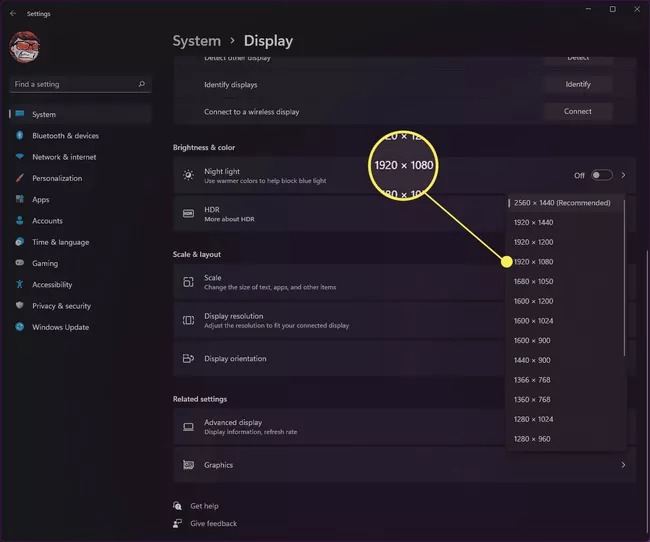650x542 pixels.
Task: Open Privacy & security shield icon
Action: coord(19,305)
